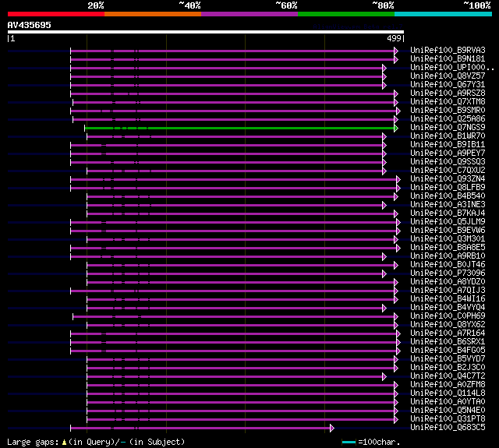Click UniRef100_A7QIJ3 name
The image size is (499, 448).
click(448, 291)
